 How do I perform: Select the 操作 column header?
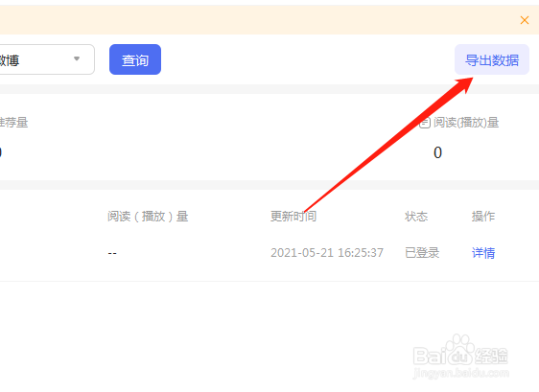click(x=483, y=216)
